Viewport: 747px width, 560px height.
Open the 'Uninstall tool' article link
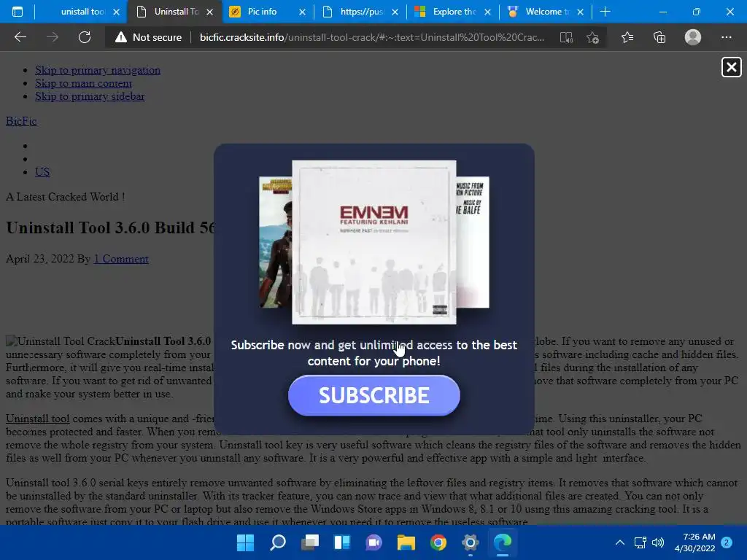(x=38, y=419)
